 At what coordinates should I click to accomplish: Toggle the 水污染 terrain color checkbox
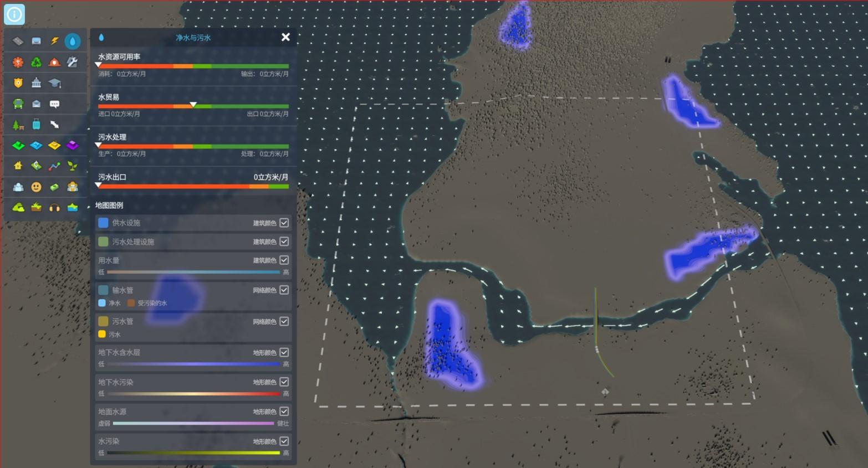pyautogui.click(x=284, y=441)
